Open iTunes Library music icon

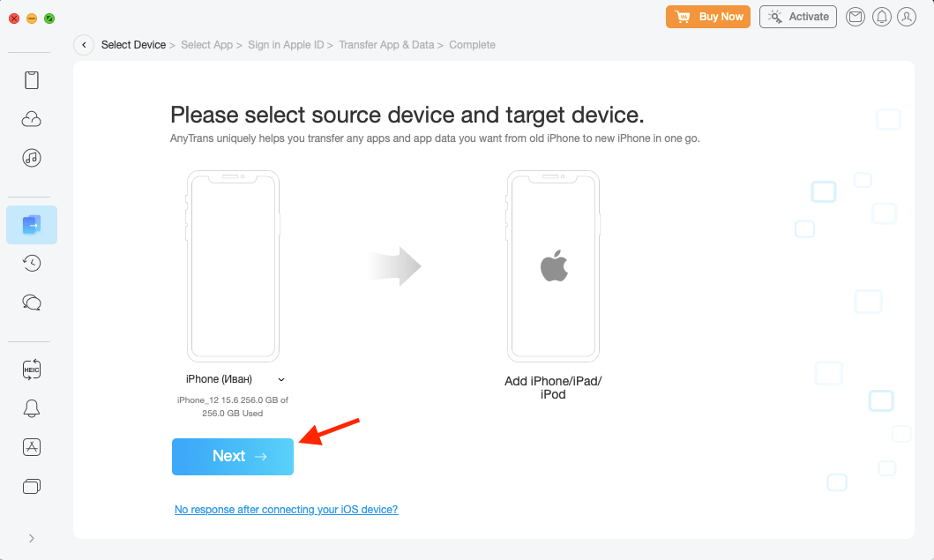click(32, 158)
